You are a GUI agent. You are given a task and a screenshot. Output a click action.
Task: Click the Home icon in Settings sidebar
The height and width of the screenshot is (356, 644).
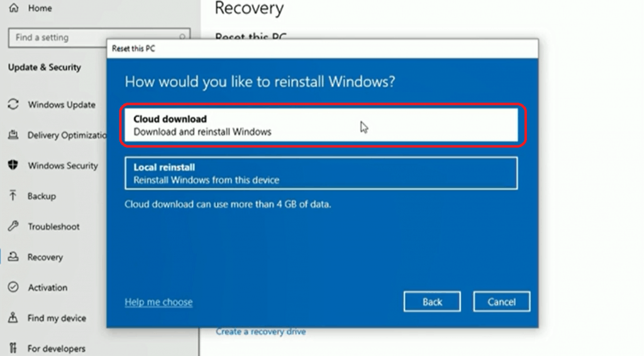click(14, 8)
